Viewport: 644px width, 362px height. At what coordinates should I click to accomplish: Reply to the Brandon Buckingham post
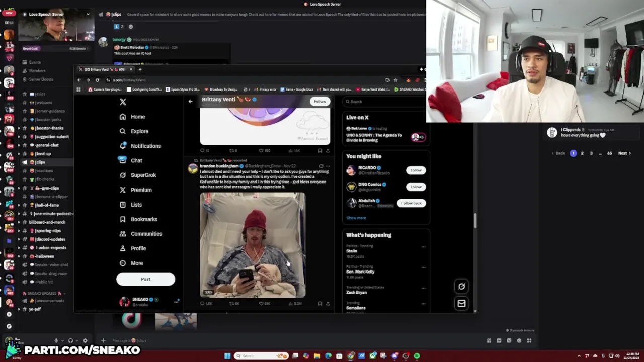tap(206, 304)
